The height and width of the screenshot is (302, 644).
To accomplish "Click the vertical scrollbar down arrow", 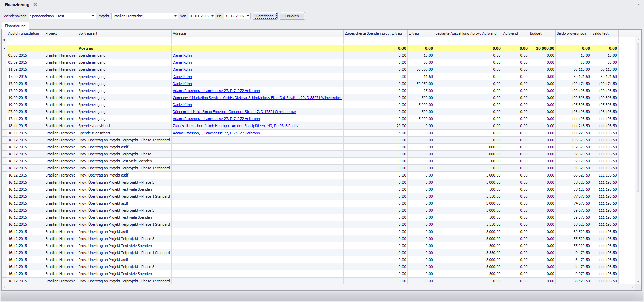I will [x=638, y=282].
